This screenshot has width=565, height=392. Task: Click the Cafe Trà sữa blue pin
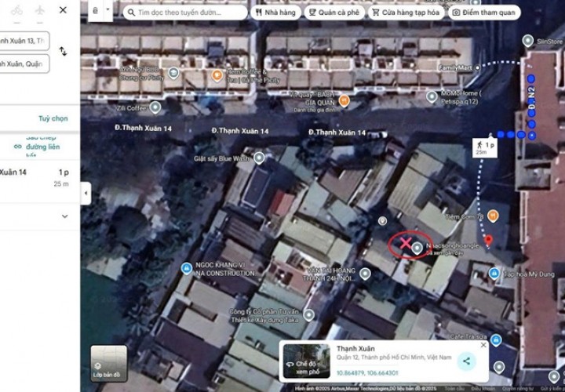click(496, 339)
